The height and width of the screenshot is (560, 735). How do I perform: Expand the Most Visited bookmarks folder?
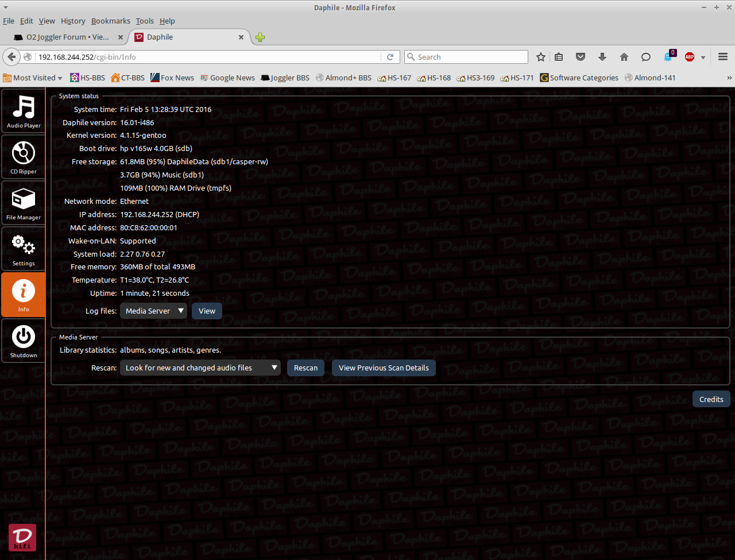(33, 78)
